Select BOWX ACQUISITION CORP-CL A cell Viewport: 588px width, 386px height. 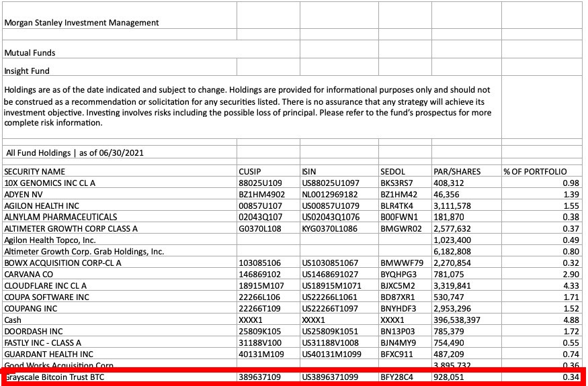[119, 262]
